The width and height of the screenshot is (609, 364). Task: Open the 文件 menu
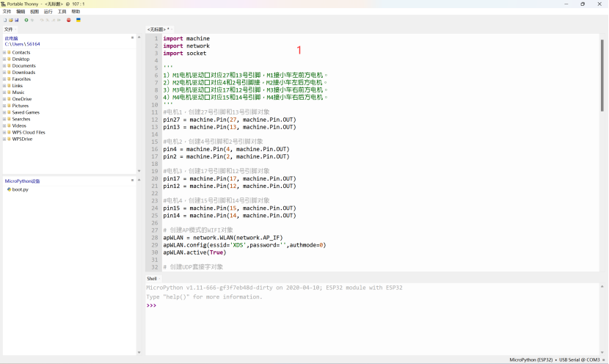7,12
